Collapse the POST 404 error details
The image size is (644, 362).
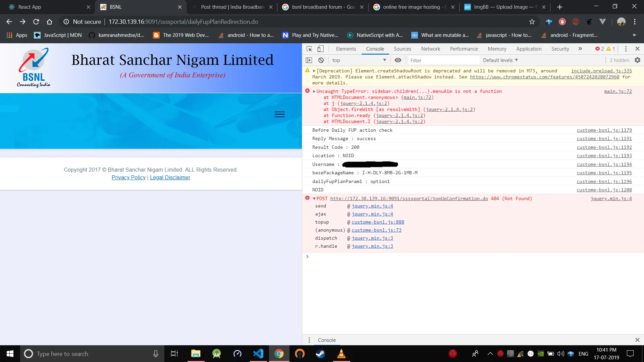tap(314, 199)
